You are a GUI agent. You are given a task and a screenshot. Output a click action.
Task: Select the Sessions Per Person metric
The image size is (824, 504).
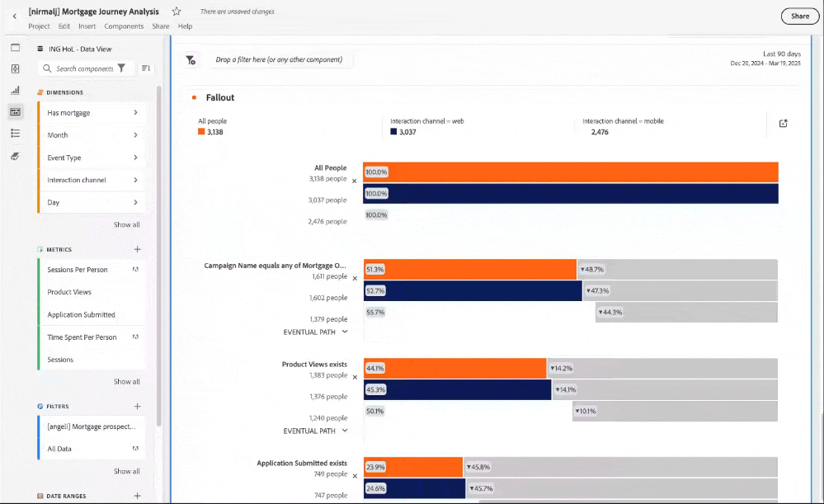[x=92, y=270]
